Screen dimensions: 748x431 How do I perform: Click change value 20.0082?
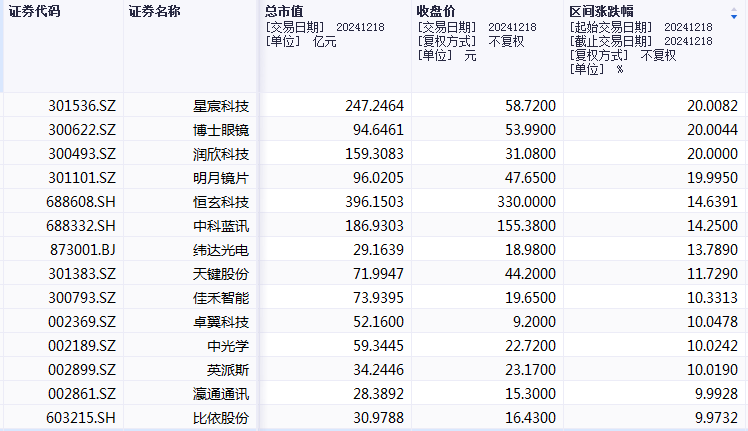(x=713, y=105)
